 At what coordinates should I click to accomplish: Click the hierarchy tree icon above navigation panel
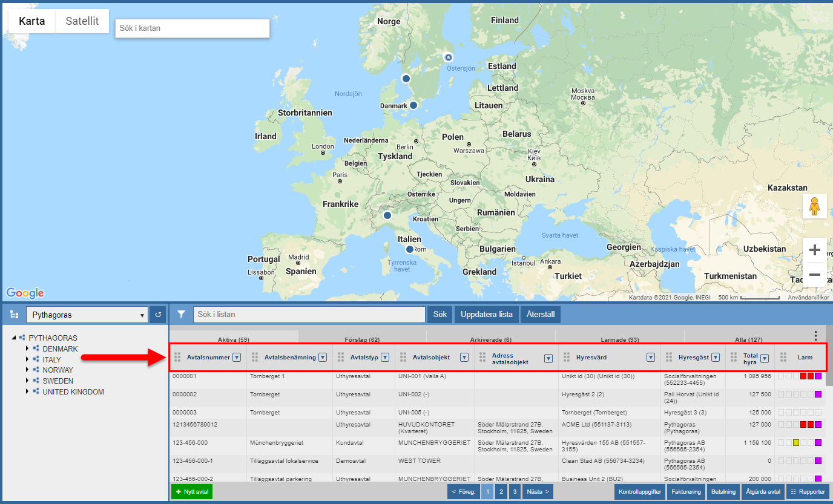pyautogui.click(x=14, y=315)
